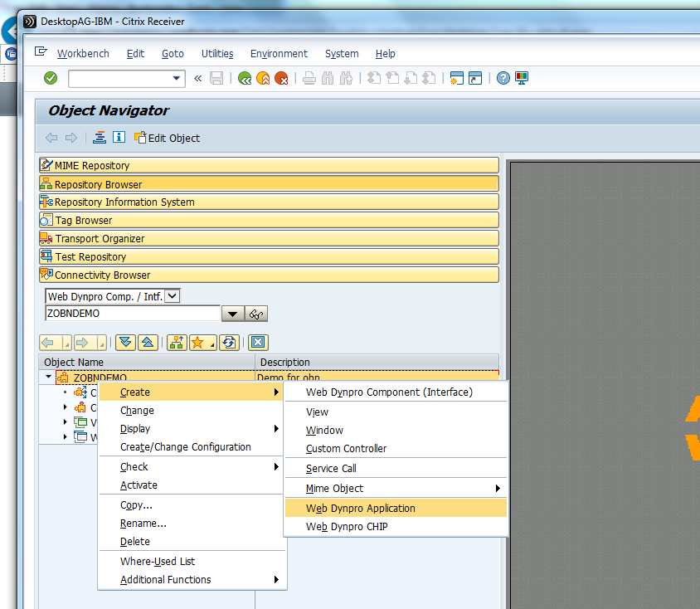Click the Display glasses icon button
The image size is (700, 609).
pos(256,314)
